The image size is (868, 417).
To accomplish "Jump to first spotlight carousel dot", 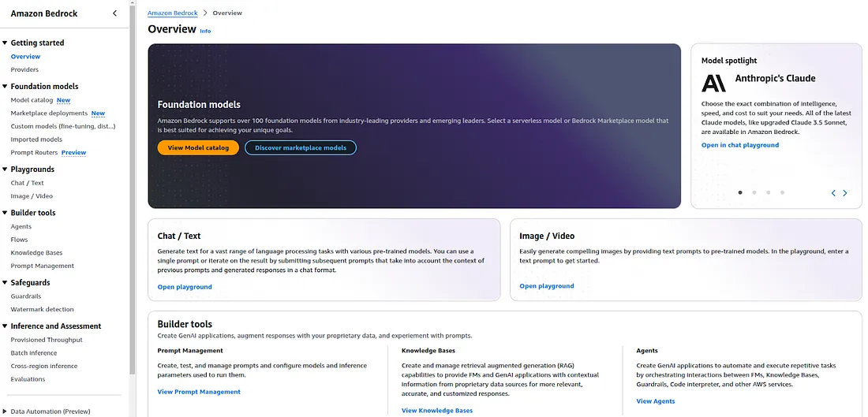I will click(740, 192).
